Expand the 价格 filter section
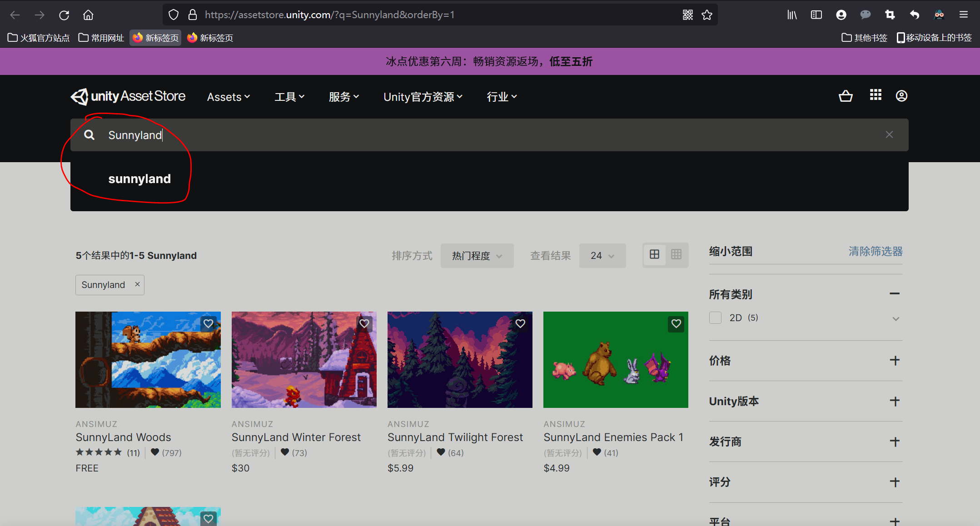The width and height of the screenshot is (980, 526). [x=895, y=360]
